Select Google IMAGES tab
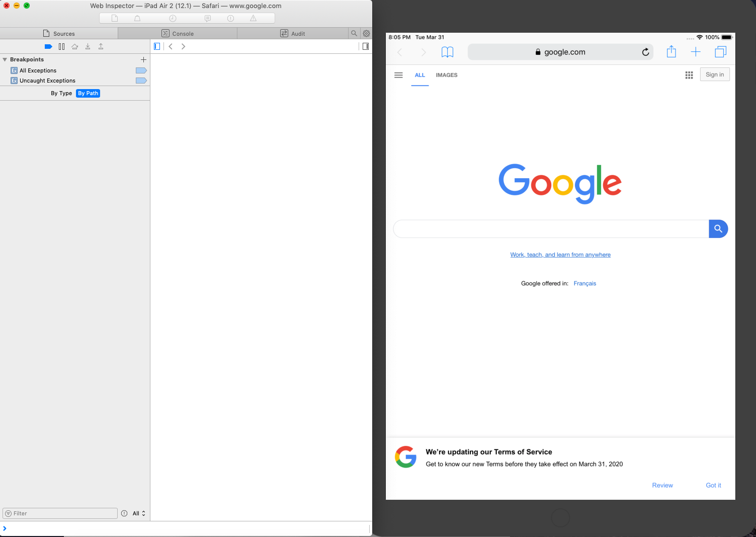 click(447, 75)
